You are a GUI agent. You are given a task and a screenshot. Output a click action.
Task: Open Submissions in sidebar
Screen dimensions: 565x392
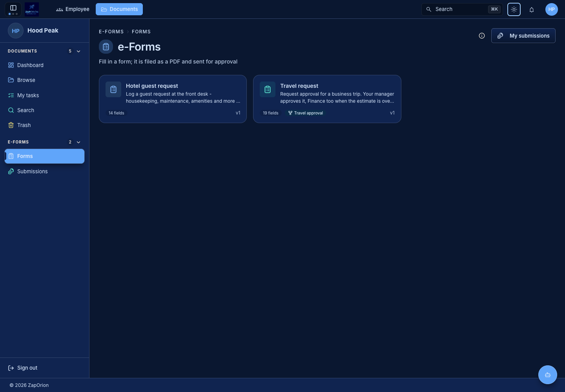[x=45, y=171]
